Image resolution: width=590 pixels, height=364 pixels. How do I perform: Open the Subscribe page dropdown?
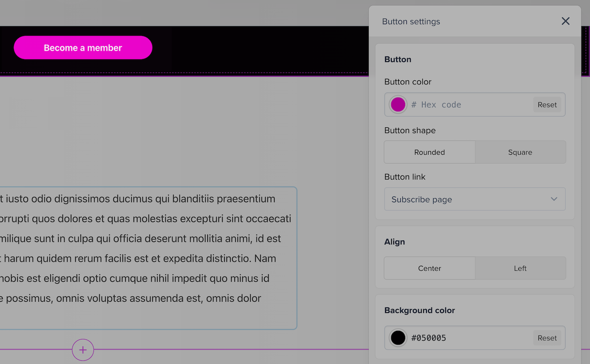(467, 199)
